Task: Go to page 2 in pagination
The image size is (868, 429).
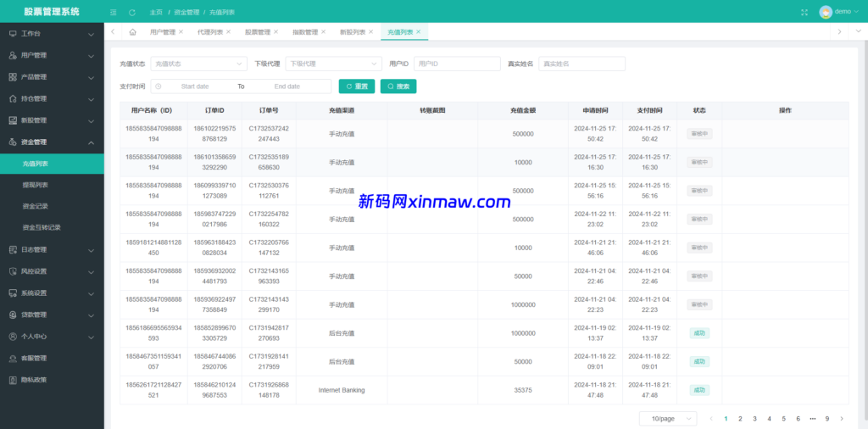Action: (x=740, y=419)
